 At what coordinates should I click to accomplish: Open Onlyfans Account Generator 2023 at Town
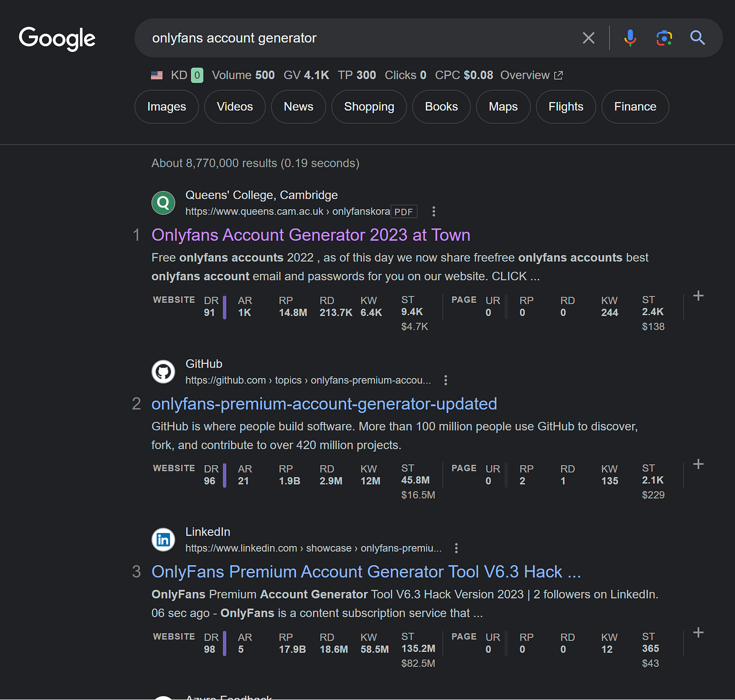pyautogui.click(x=311, y=235)
